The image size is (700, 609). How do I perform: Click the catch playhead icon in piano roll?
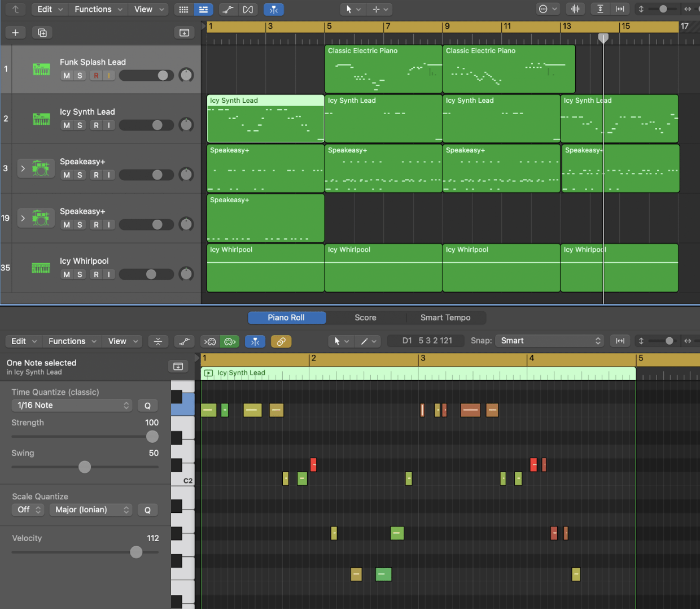tap(255, 341)
